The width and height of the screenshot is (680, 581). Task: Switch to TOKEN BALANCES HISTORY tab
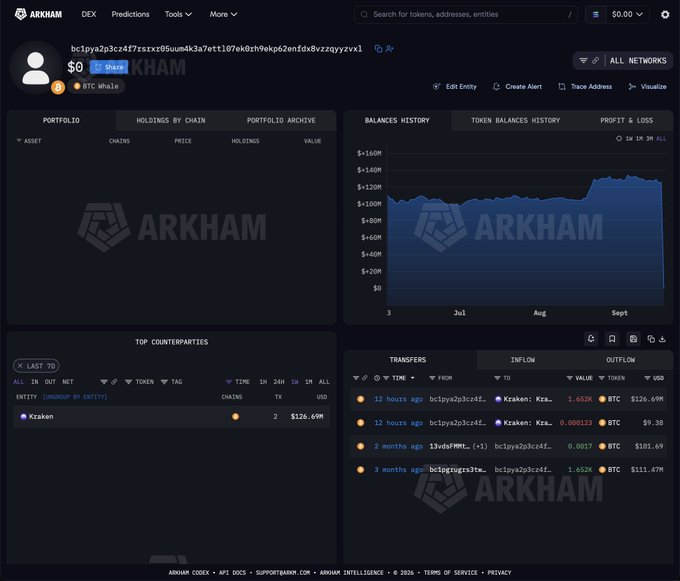tap(516, 121)
